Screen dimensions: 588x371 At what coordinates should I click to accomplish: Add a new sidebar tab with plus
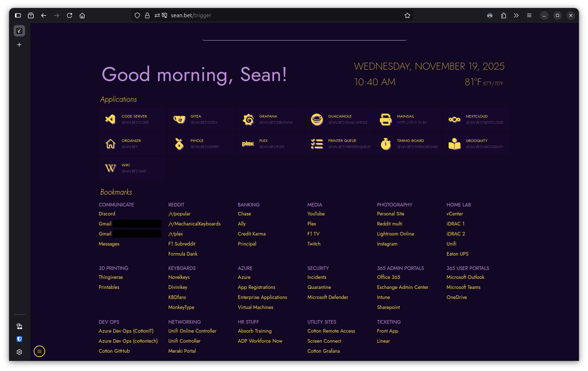19,45
